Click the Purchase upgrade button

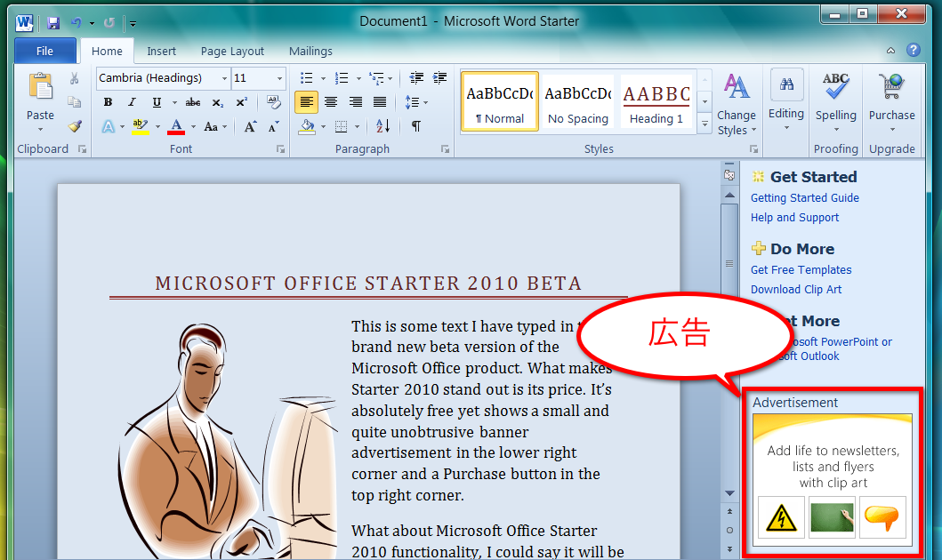891,103
